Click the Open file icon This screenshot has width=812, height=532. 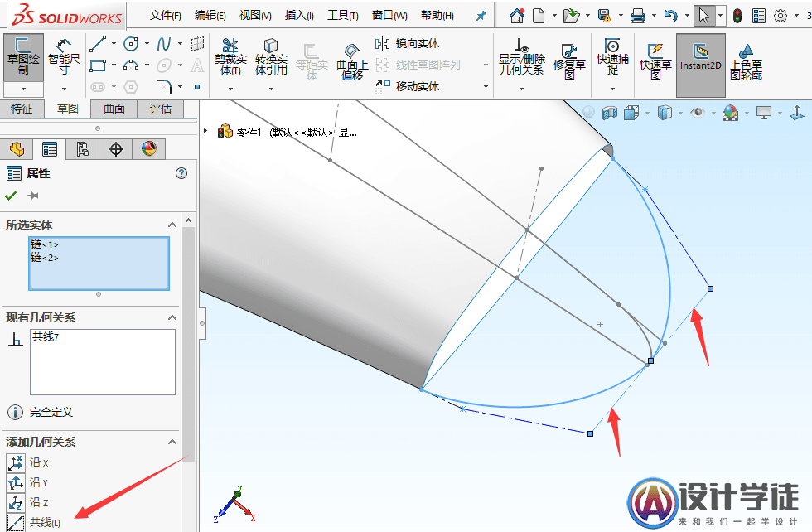point(571,16)
